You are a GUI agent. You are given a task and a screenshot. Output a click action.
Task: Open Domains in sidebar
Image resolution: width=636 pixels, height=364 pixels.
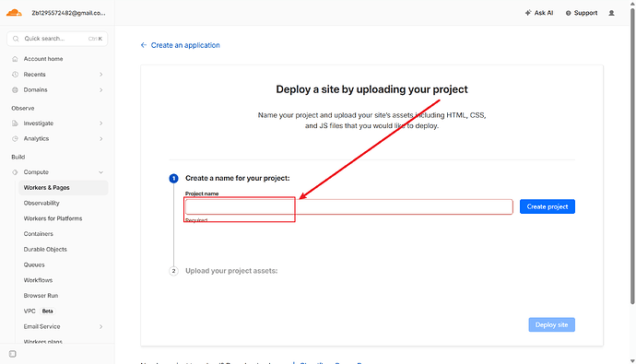[35, 89]
